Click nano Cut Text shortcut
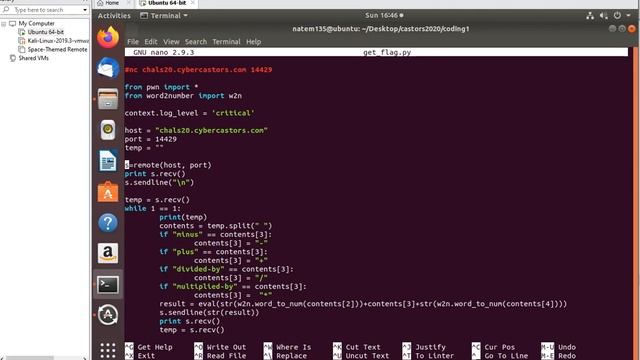 point(357,347)
